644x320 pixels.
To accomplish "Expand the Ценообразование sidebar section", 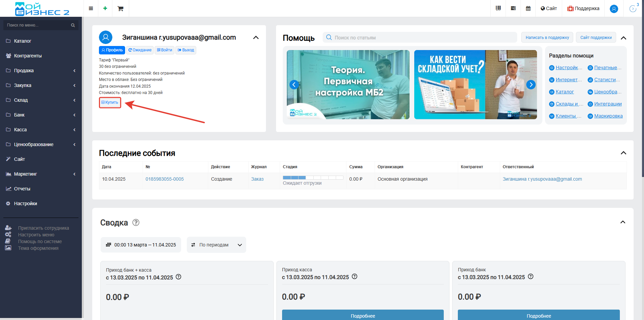I will [41, 144].
